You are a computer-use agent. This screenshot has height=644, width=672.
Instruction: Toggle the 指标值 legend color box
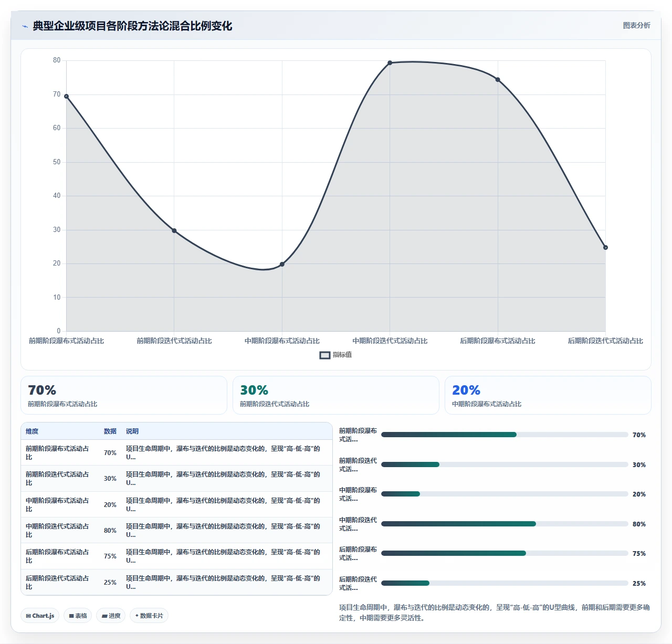325,355
